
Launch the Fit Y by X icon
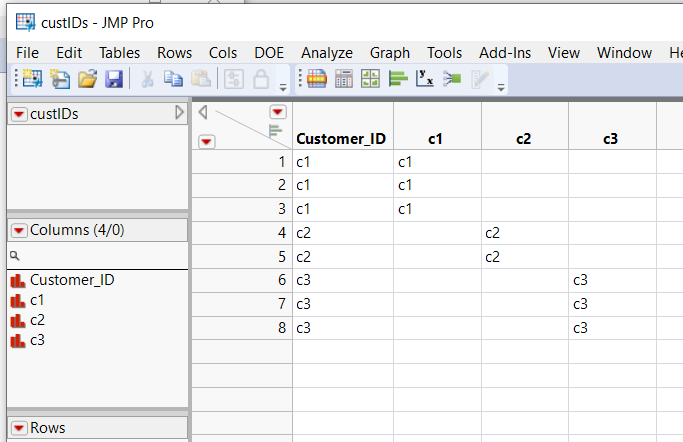pyautogui.click(x=425, y=79)
